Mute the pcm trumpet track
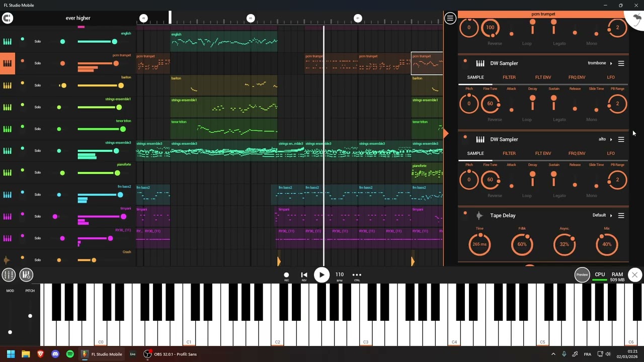 pos(22,61)
